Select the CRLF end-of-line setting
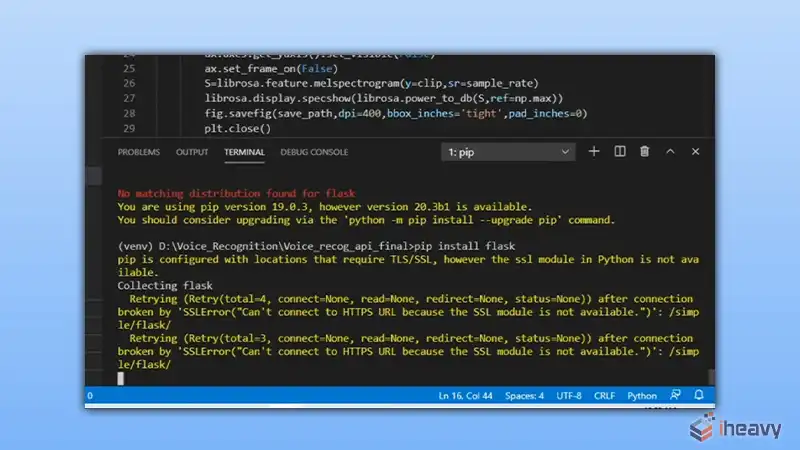800x450 pixels. click(604, 395)
